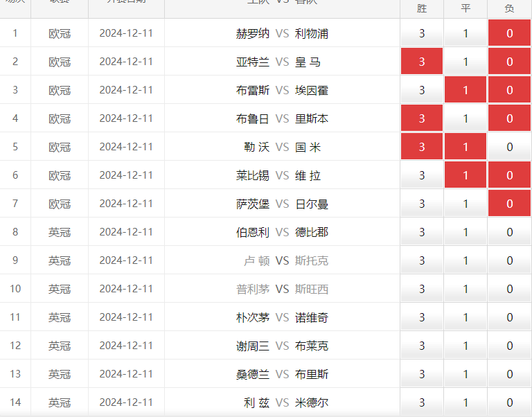This screenshot has width=532, height=417.
Task: Select win (3) for 莱比锡 VS 维拉
Action: [422, 175]
